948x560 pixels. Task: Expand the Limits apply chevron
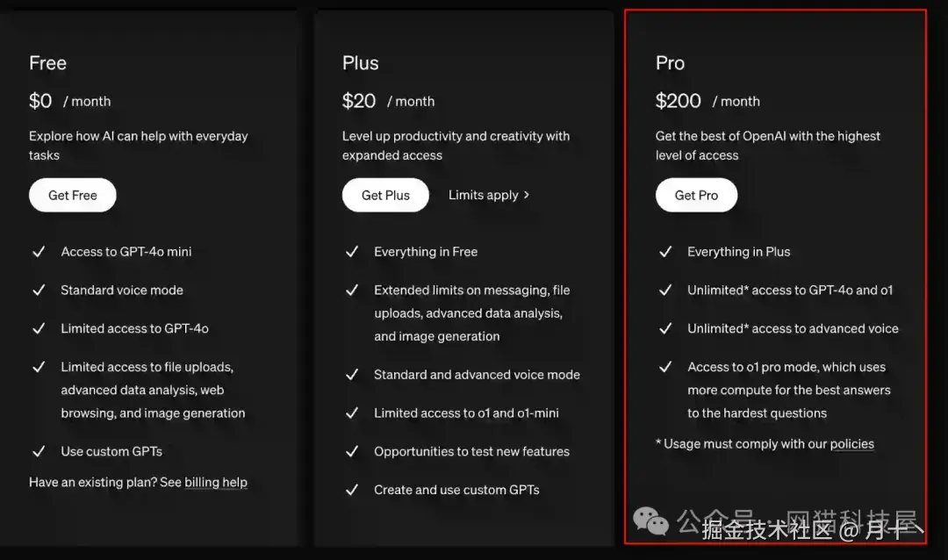click(526, 195)
